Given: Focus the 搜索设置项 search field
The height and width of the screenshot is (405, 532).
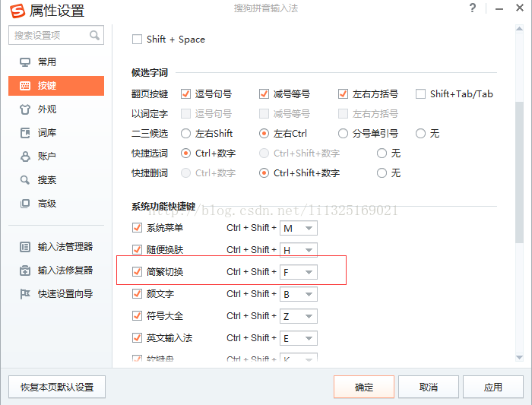Looking at the screenshot, I should point(56,35).
